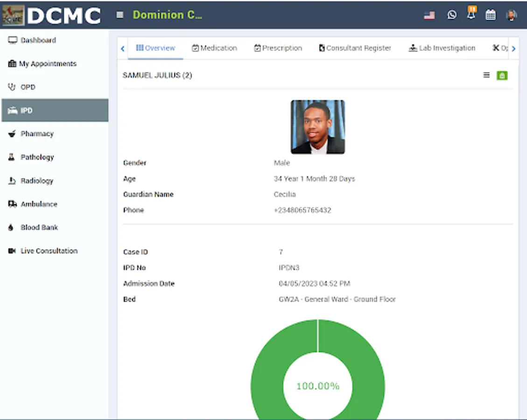Click the Pharmacy mortar icon
Viewport: 527px width, 420px height.
(x=12, y=134)
